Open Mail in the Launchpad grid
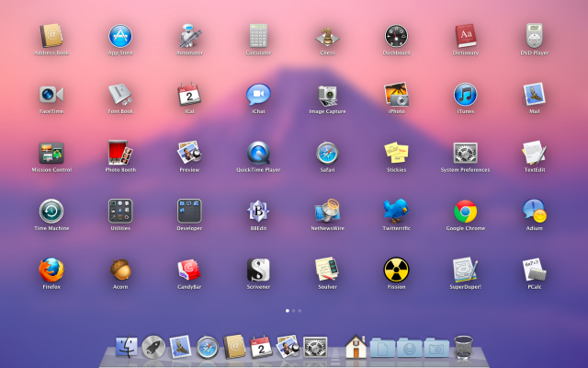588x368 pixels. 535,94
